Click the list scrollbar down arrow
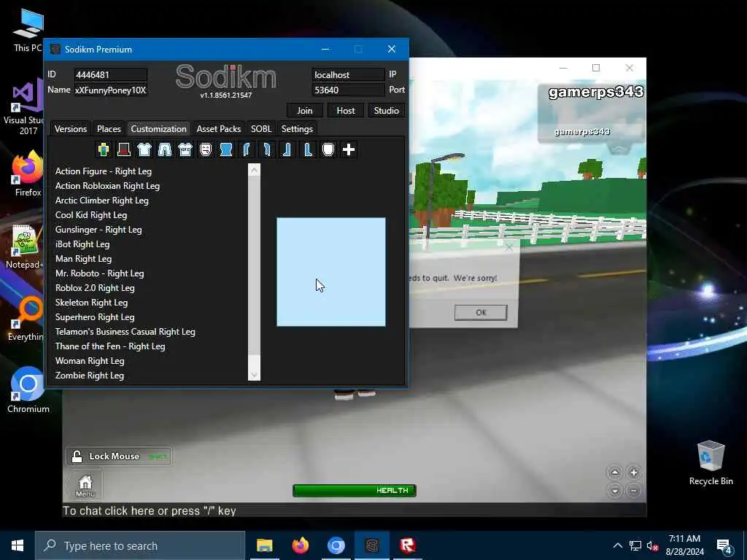This screenshot has height=560, width=747. [255, 375]
